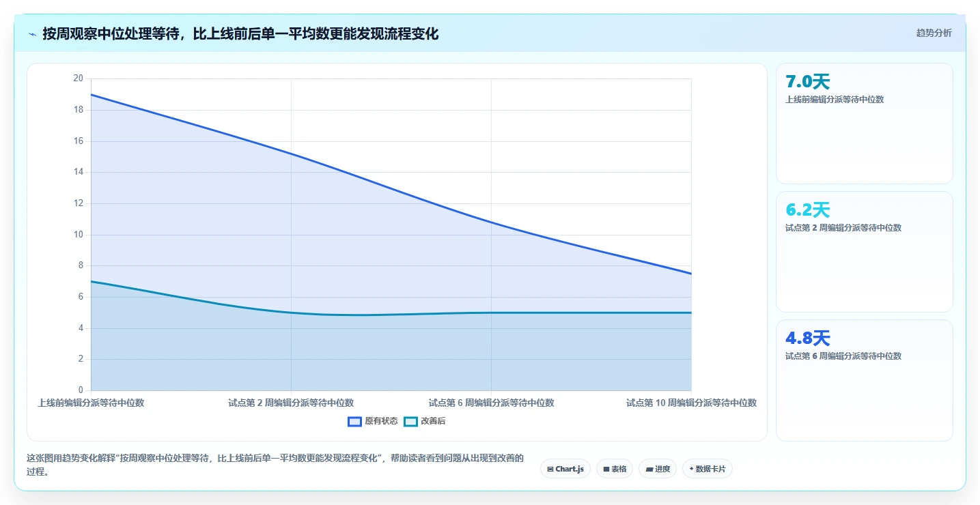Click x-axis label 试点第 6 周编辑分派等待中位数
The height and width of the screenshot is (505, 980).
point(491,403)
